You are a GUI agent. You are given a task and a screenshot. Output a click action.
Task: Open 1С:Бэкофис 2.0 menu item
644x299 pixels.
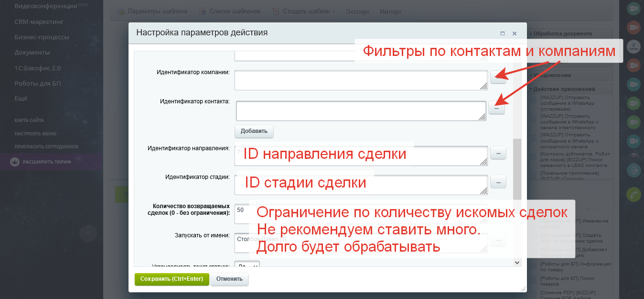(x=38, y=68)
